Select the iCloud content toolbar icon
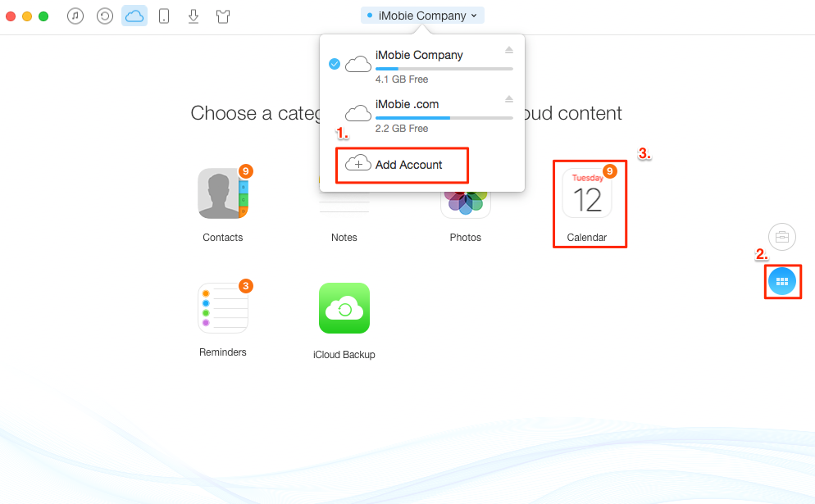 [134, 16]
